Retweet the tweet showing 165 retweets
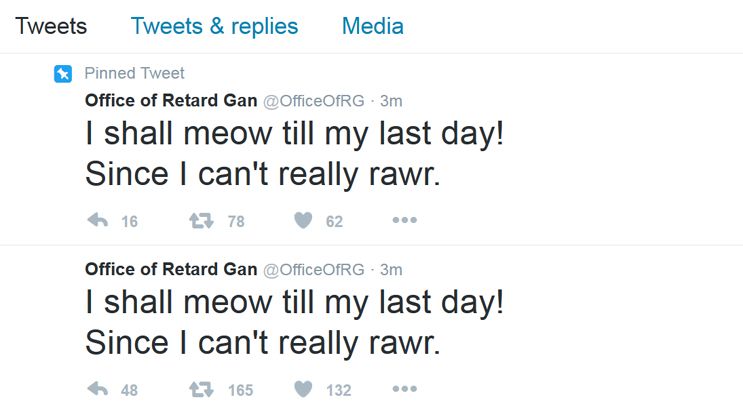 (202, 389)
